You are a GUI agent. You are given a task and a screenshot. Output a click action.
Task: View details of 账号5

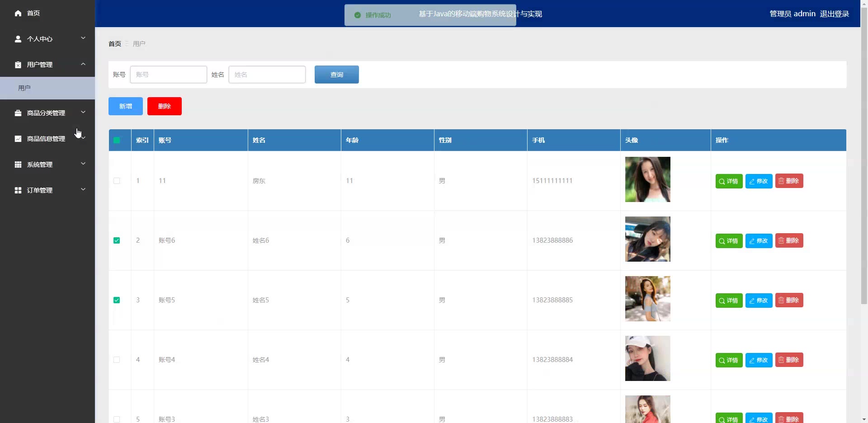(x=729, y=301)
